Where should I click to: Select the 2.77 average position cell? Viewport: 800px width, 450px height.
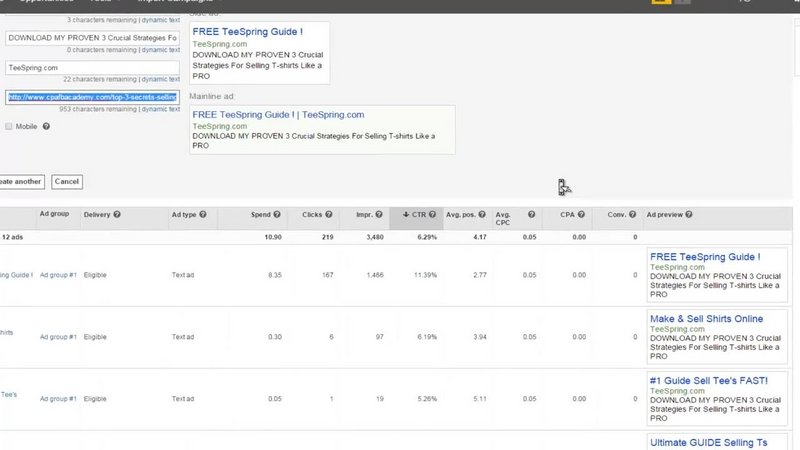(480, 275)
